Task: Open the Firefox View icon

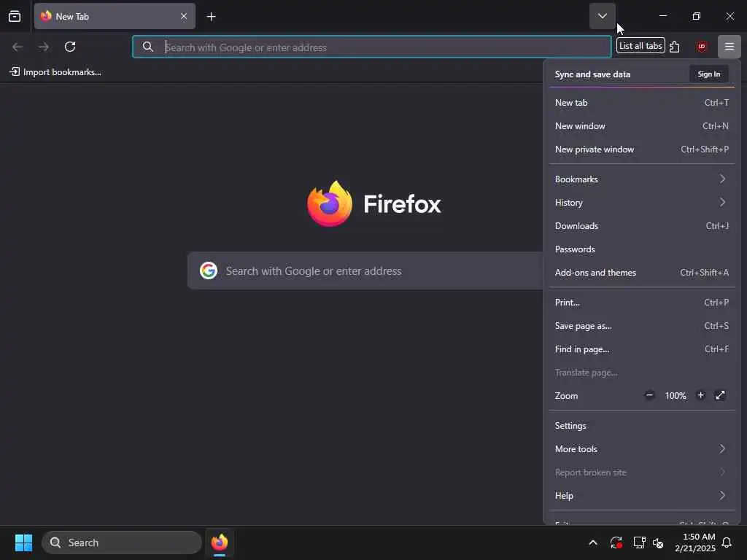Action: (x=15, y=16)
